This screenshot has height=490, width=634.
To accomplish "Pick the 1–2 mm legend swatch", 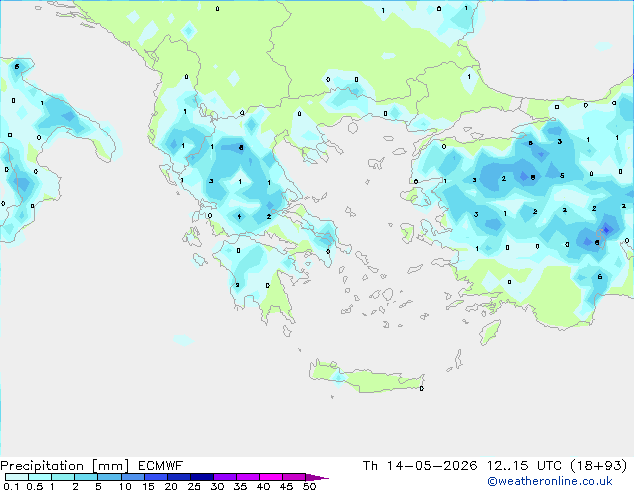I will point(63,477).
